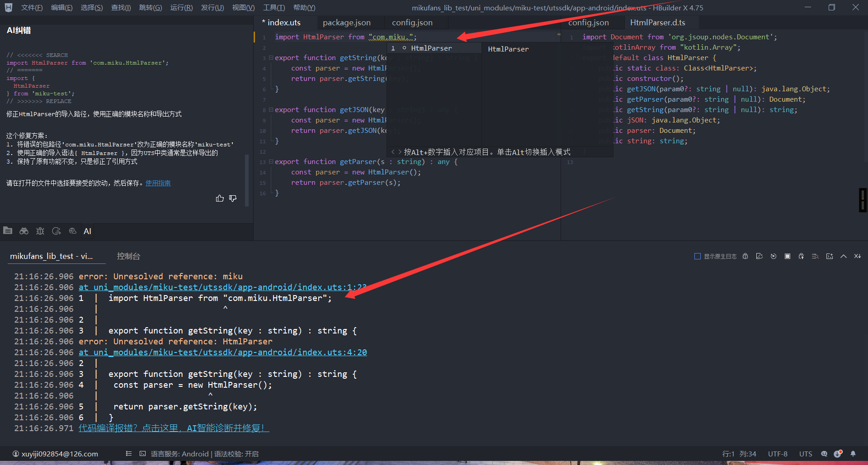Click 行:1 列:34 cursor position indicator
This screenshot has height=465, width=868.
(739, 454)
